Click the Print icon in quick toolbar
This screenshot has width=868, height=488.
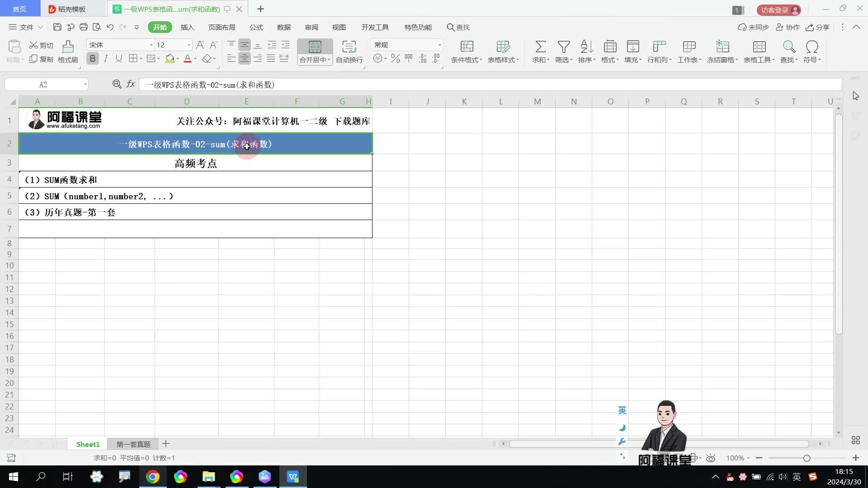click(83, 27)
